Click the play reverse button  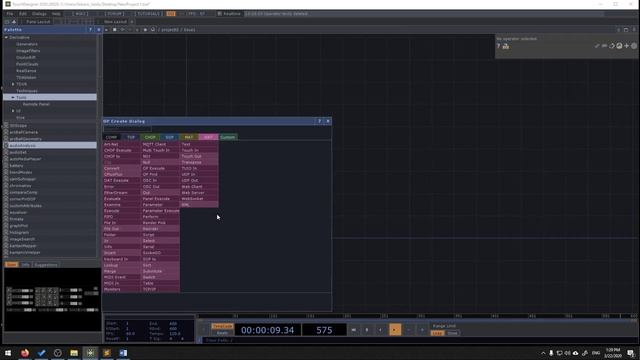coord(380,330)
